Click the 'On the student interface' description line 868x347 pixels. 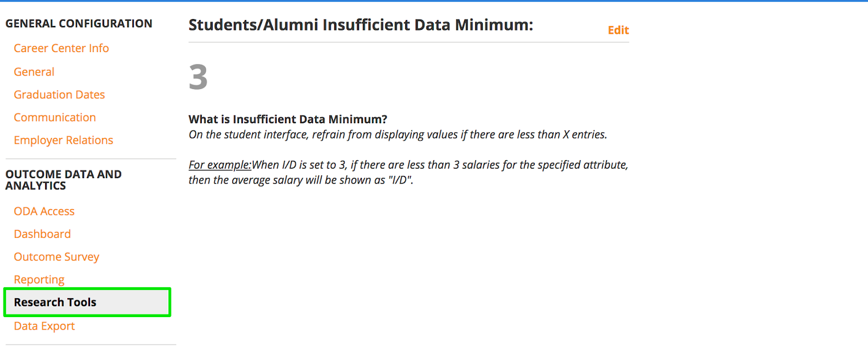pyautogui.click(x=398, y=135)
